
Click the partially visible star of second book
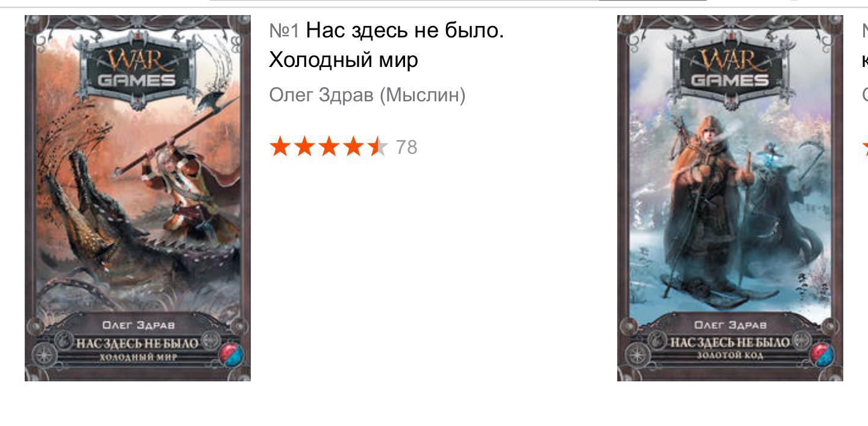865,147
